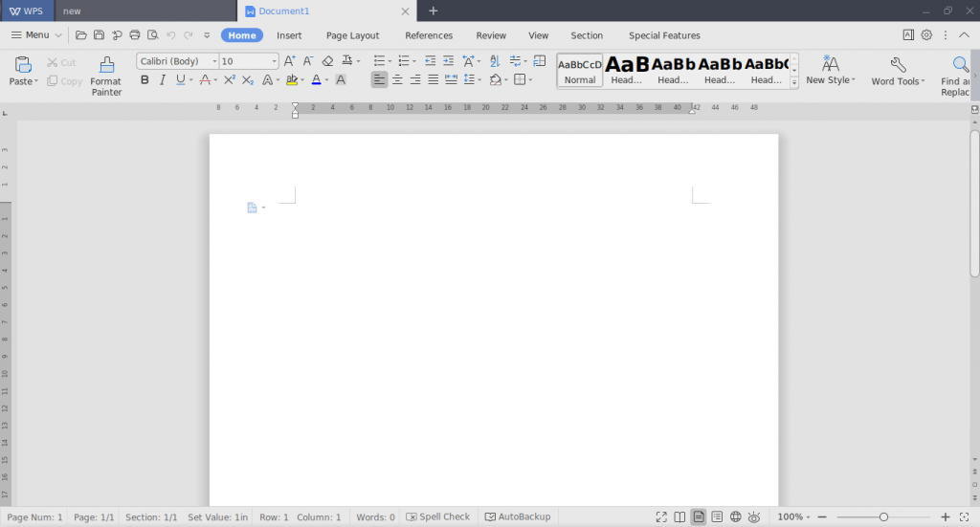Increase paragraph indent
The width and height of the screenshot is (980, 527).
[x=448, y=61]
